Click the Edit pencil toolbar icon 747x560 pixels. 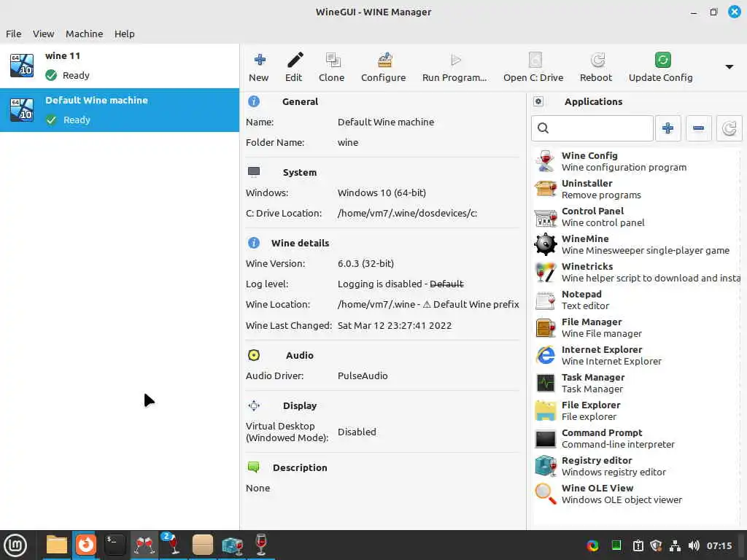(295, 60)
